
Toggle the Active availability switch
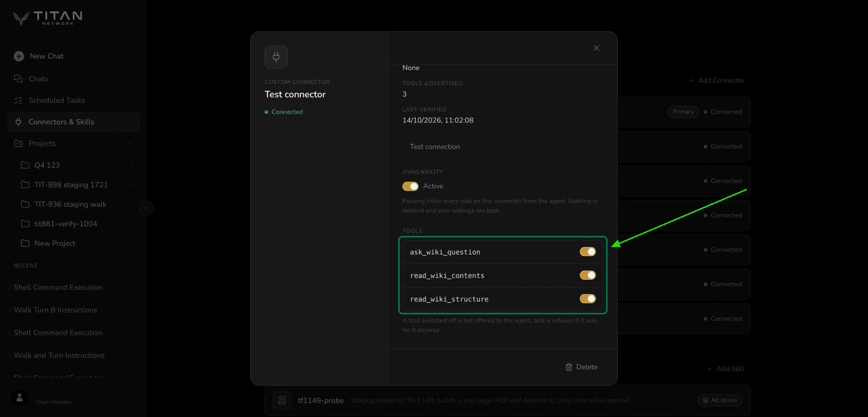[x=410, y=186]
